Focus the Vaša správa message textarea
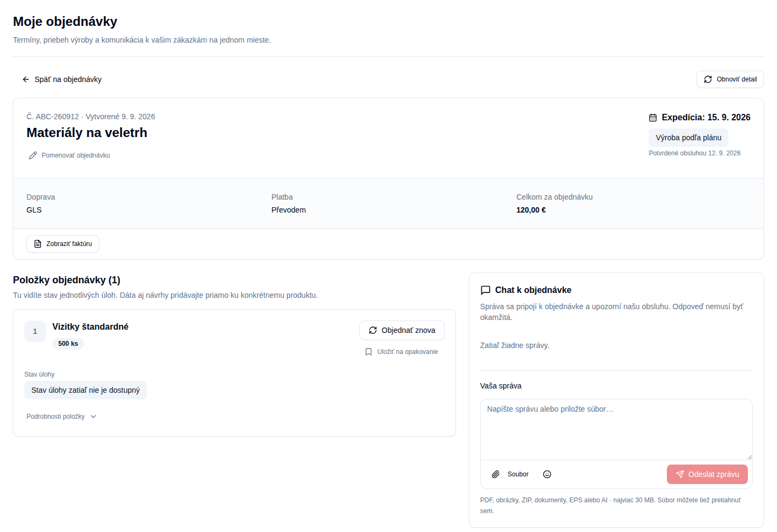Viewport: 777px width, 532px height. coord(616,429)
